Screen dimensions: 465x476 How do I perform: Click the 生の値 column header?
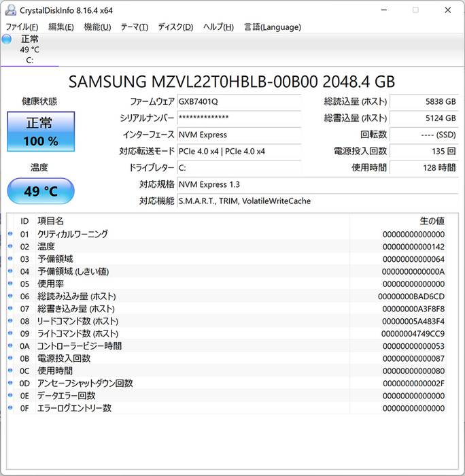point(432,221)
